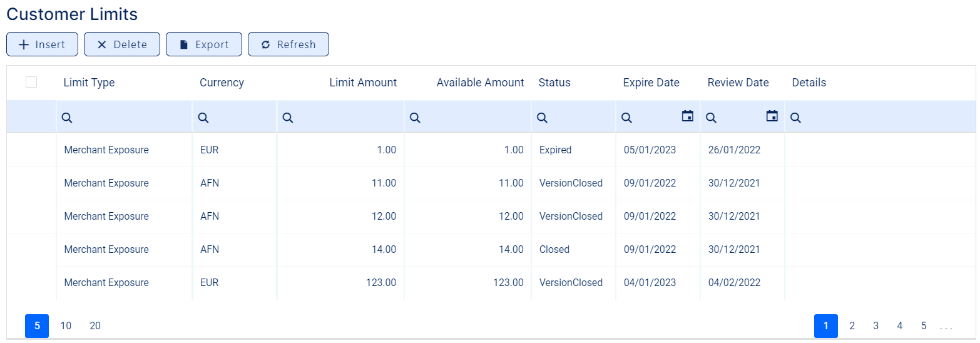The height and width of the screenshot is (343, 980).
Task: Export the customer limits table
Action: [203, 44]
